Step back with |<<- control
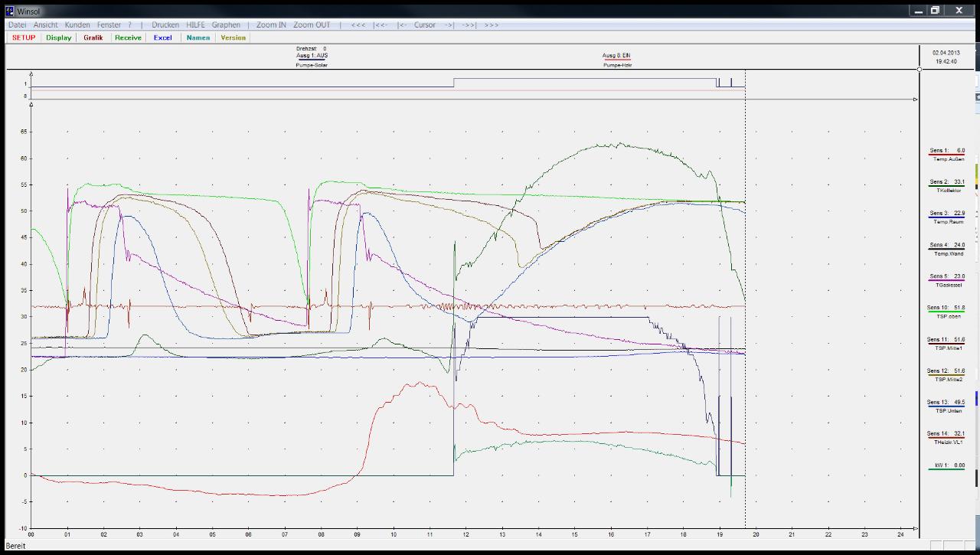 [x=381, y=24]
